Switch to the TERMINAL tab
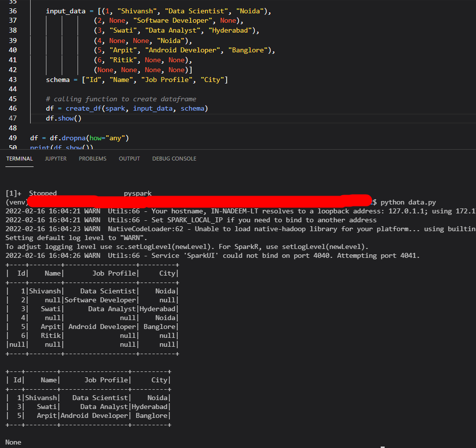The width and height of the screenshot is (476, 448). (19, 159)
